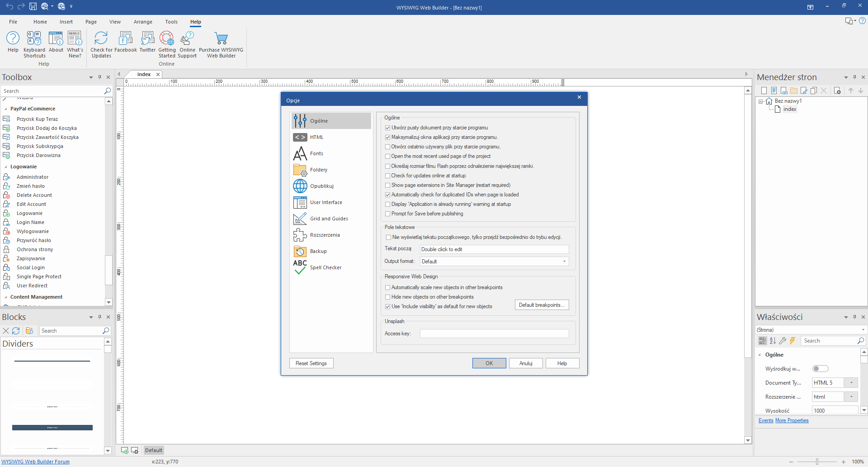Image resolution: width=868 pixels, height=467 pixels.
Task: Collapse the Logowanie toolbox group
Action: tap(5, 167)
